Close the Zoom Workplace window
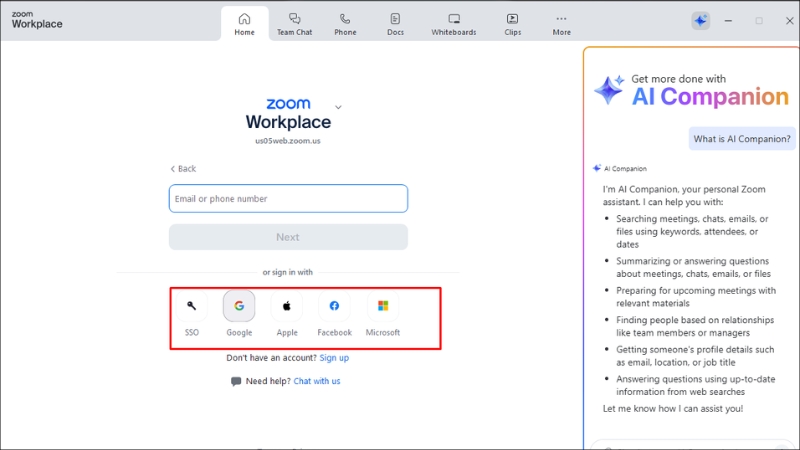800x450 pixels. click(789, 21)
